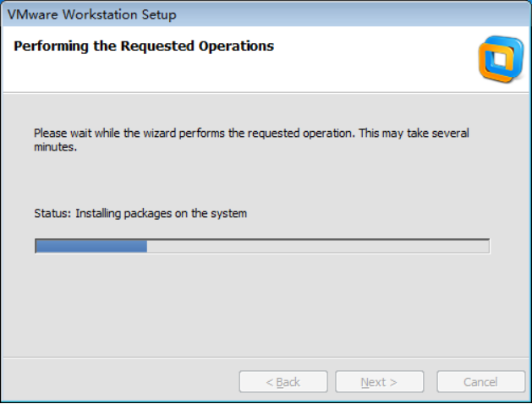Click the word Operations in the heading
The width and height of the screenshot is (532, 404).
(x=236, y=46)
